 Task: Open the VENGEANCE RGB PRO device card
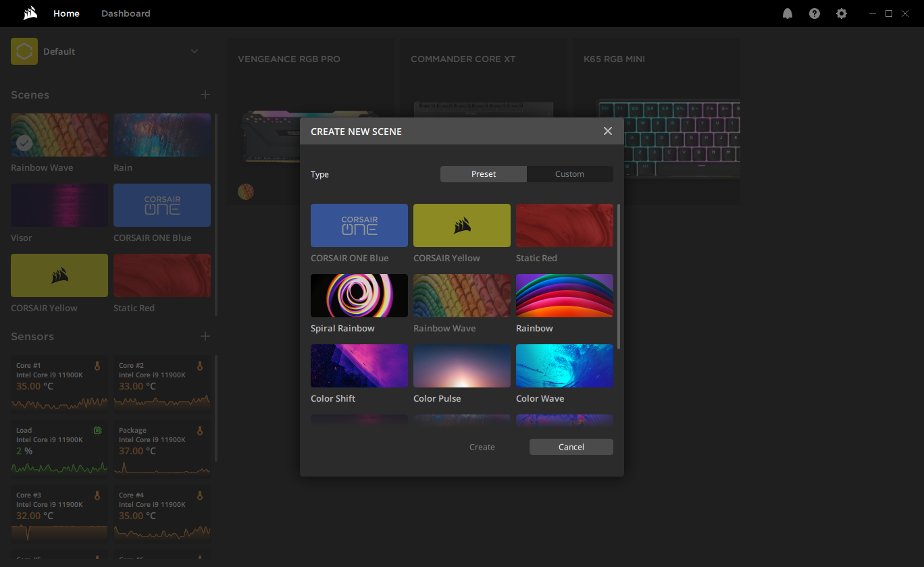311,122
